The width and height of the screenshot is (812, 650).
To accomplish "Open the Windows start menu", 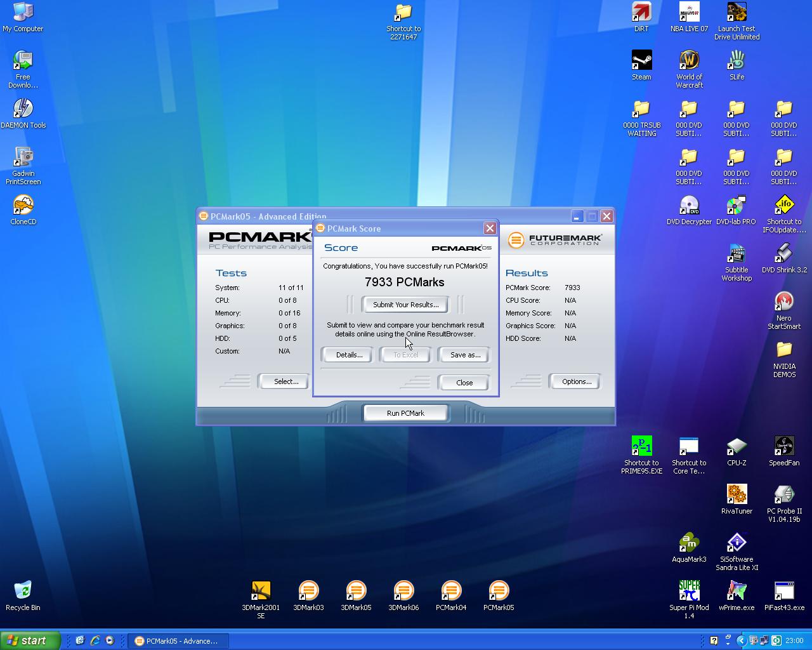I will [x=30, y=640].
